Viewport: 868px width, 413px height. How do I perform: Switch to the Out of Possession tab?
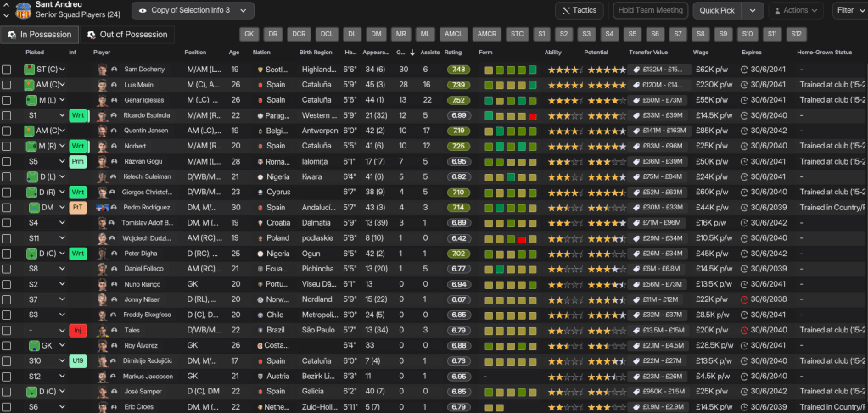click(x=127, y=35)
